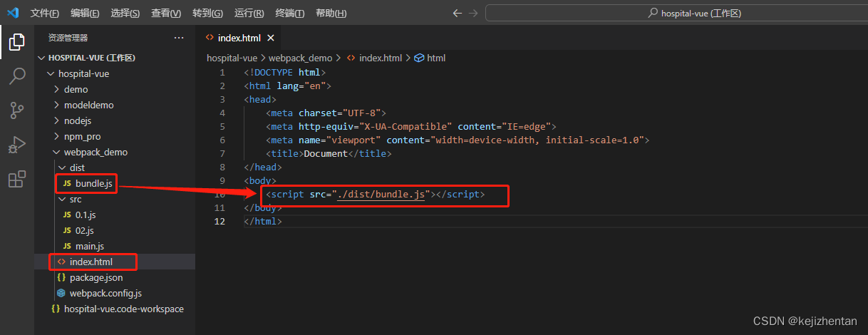The width and height of the screenshot is (868, 335).
Task: Open the Source Control view icon
Action: coord(16,110)
